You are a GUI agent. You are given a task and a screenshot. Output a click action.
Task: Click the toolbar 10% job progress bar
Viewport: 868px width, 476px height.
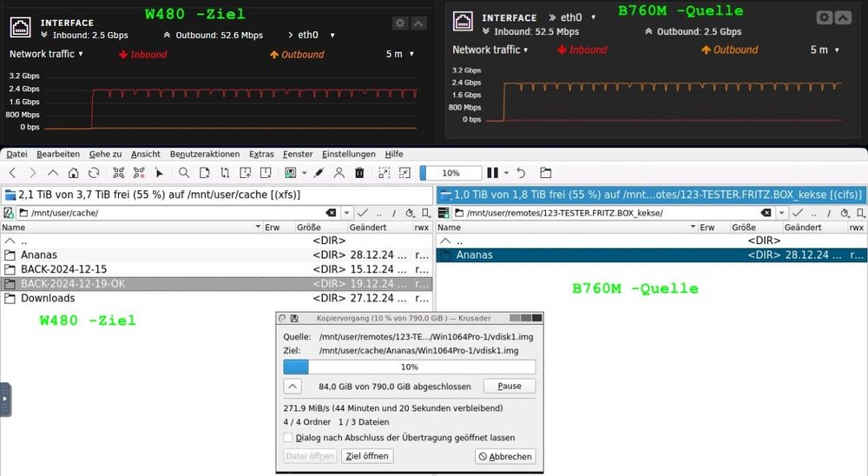tap(450, 173)
